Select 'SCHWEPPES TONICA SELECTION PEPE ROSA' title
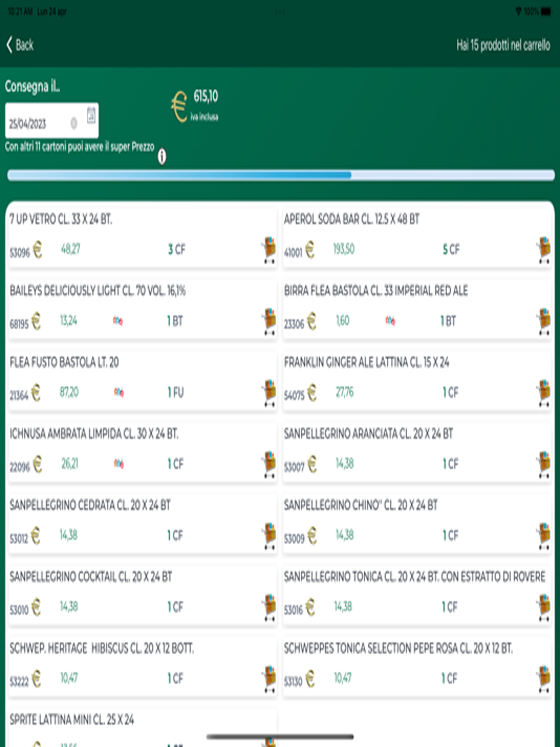560x747 pixels. point(398,648)
